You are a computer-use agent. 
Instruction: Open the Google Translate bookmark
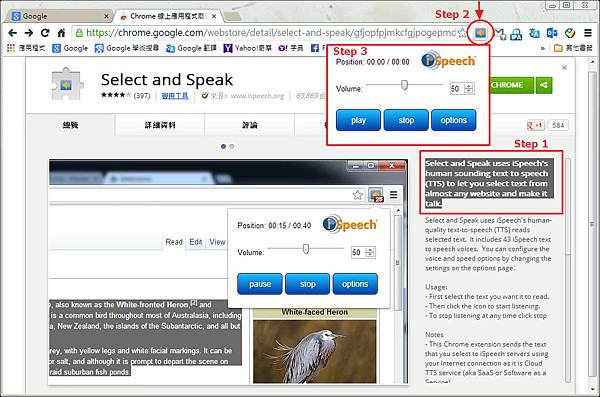click(x=191, y=48)
